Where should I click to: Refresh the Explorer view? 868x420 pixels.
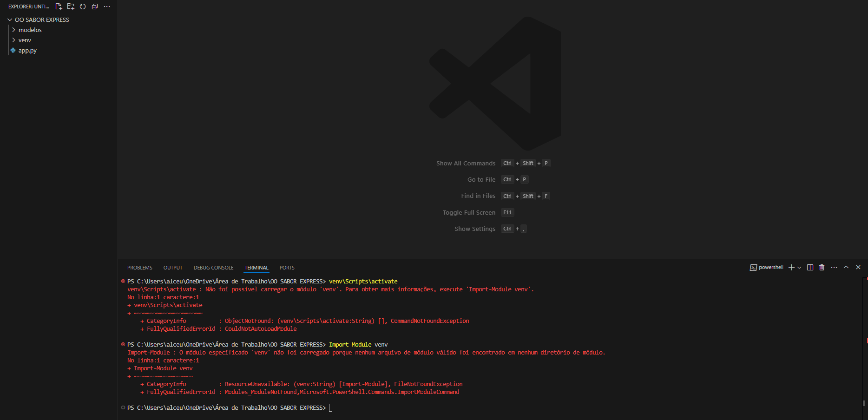click(x=83, y=7)
